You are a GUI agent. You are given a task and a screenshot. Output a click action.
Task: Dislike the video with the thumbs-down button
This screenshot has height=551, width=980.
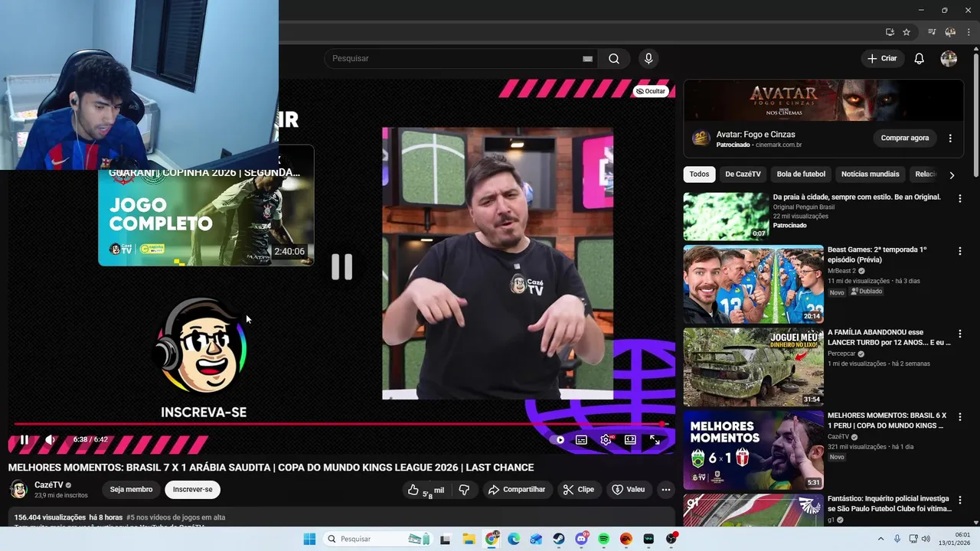[463, 490]
